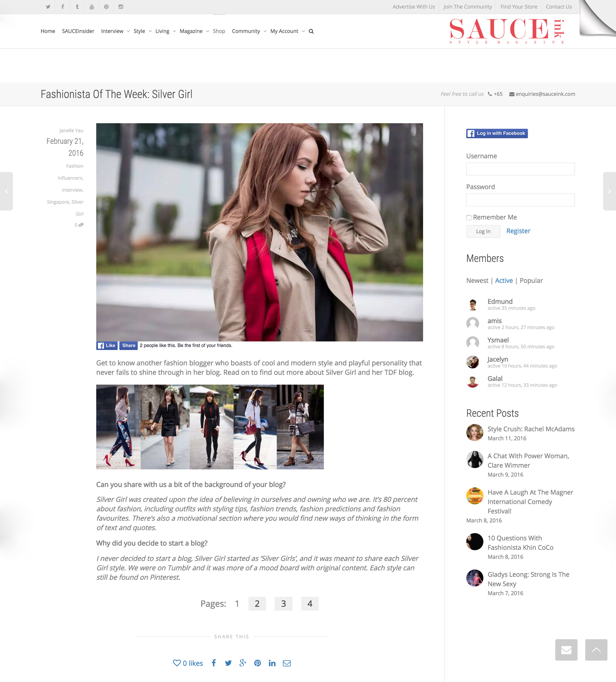
Task: Go to page 3 of the article
Action: pyautogui.click(x=283, y=604)
